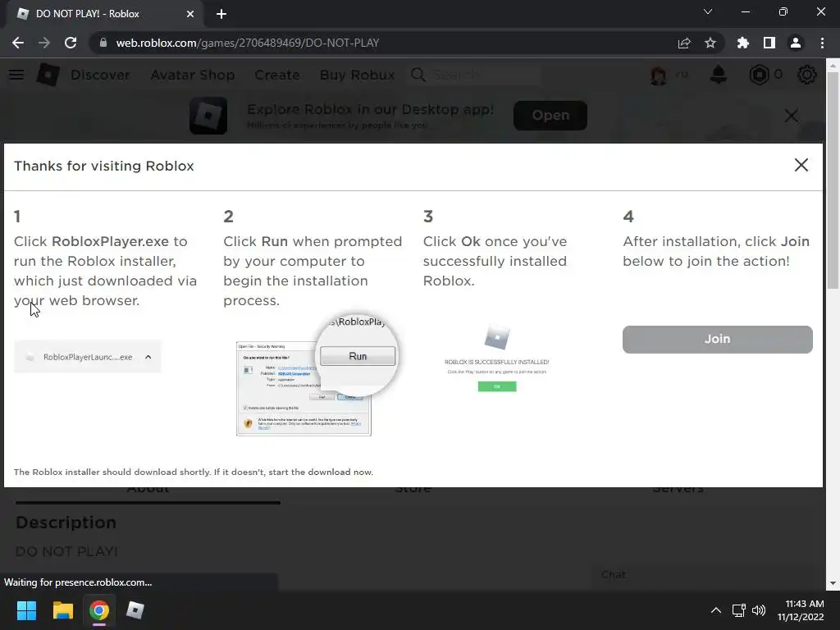The image size is (840, 630).
Task: Open the Roblox settings gear icon
Action: tap(807, 75)
